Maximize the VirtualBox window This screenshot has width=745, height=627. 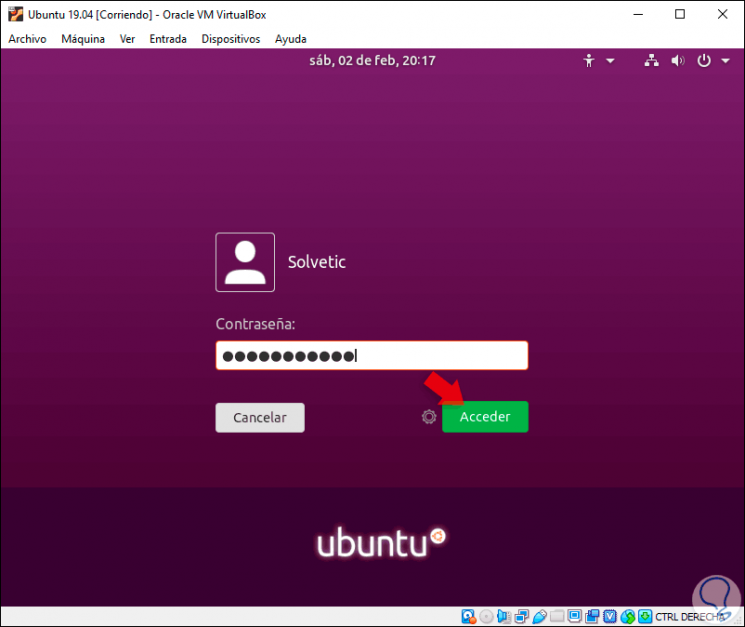tap(680, 14)
